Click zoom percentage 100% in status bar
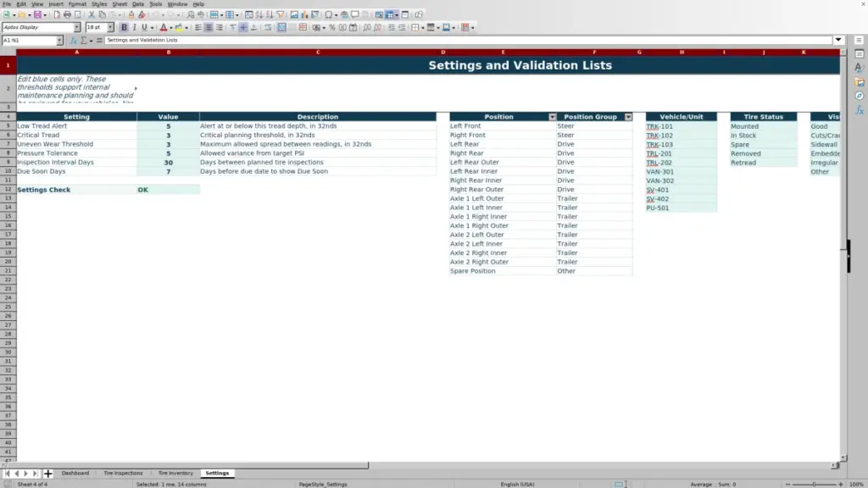 [856, 484]
